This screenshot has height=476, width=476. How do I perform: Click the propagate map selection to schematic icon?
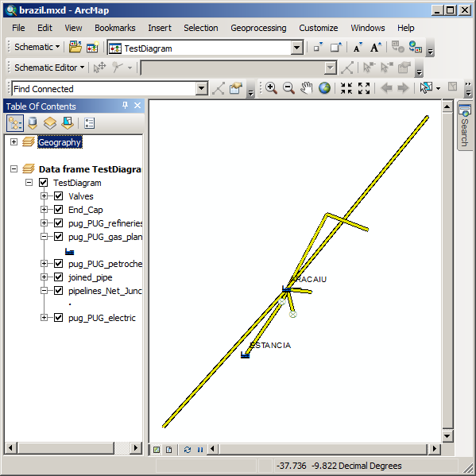coord(415,48)
